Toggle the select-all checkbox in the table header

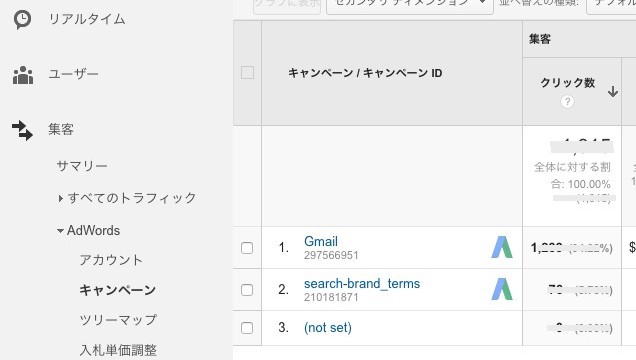(247, 73)
